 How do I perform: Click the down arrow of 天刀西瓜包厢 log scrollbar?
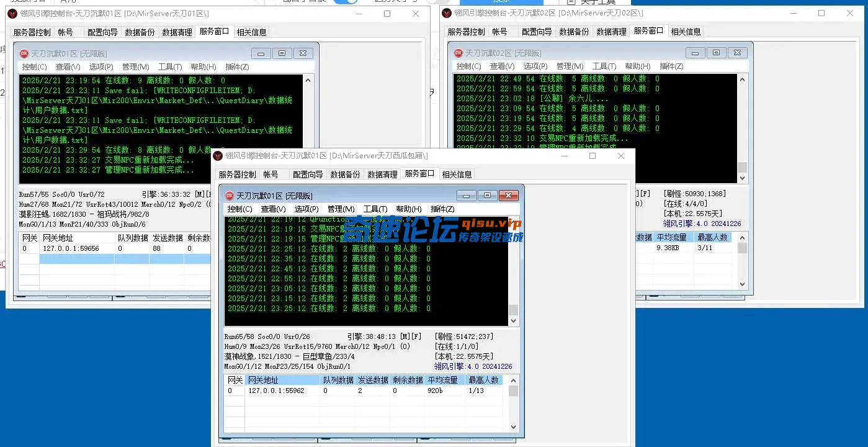[513, 321]
